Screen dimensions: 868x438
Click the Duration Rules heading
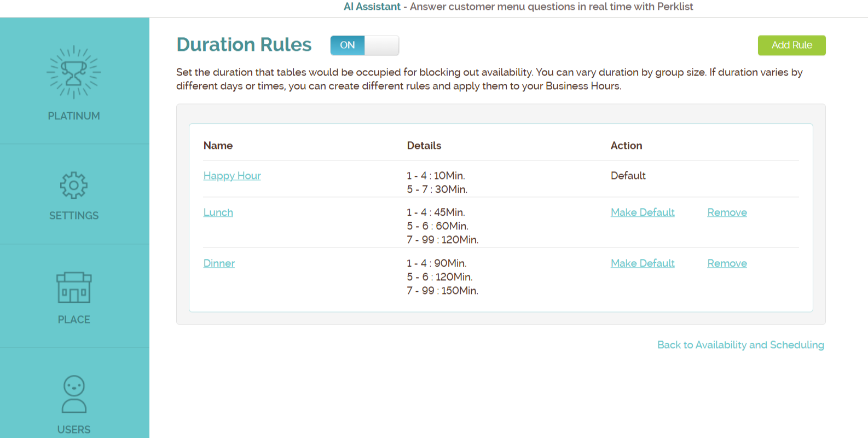tap(244, 45)
